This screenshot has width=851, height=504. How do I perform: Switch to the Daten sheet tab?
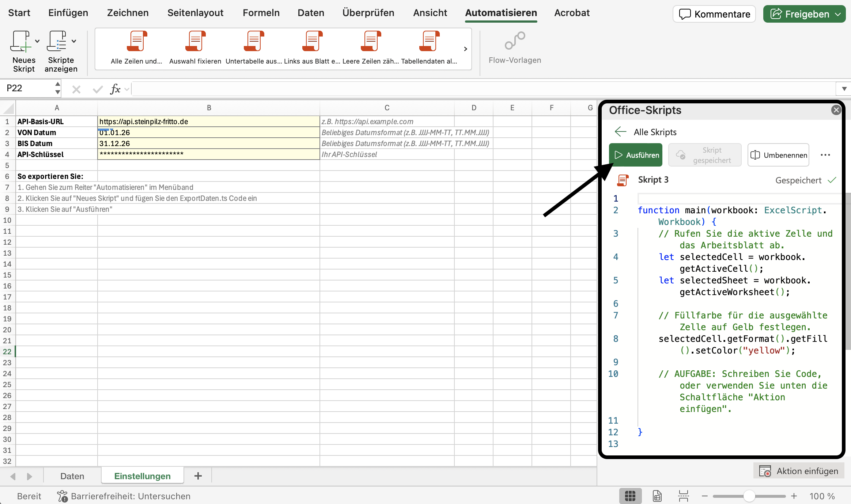click(72, 476)
